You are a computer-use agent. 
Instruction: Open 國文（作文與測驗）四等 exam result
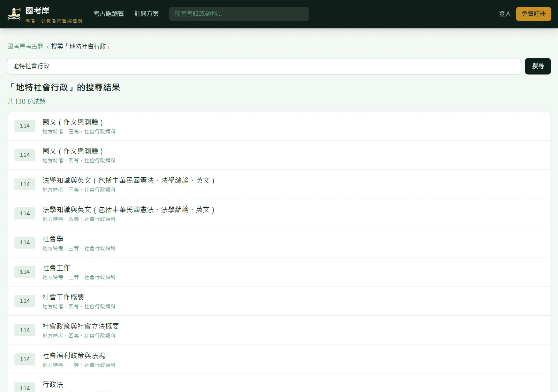(x=279, y=155)
